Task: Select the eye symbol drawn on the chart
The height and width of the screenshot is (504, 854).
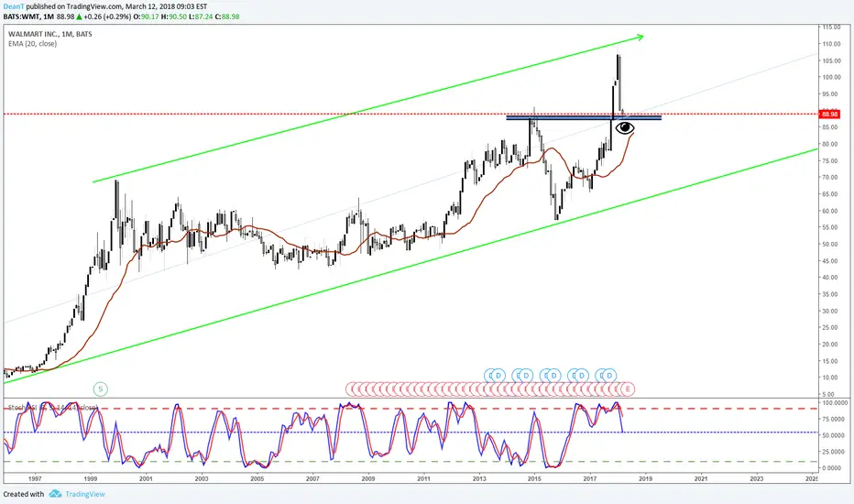Action: pos(625,128)
